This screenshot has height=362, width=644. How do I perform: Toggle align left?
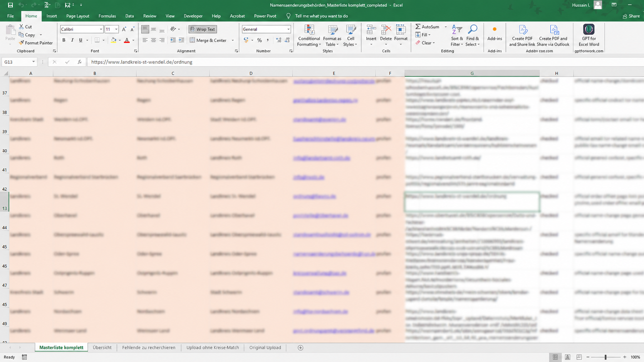(145, 40)
